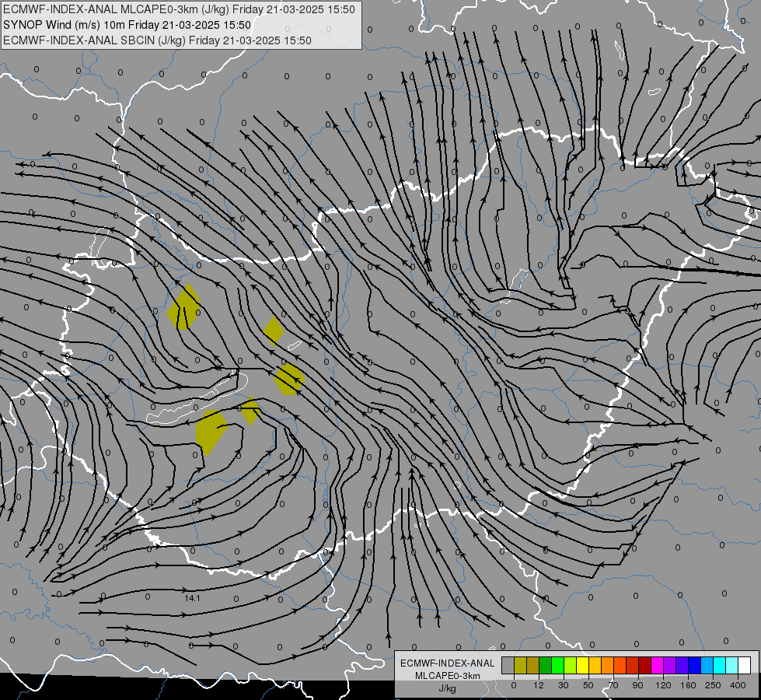Viewport: 761px width, 700px height.
Task: Select the legend scale value 30
Action: click(x=564, y=685)
